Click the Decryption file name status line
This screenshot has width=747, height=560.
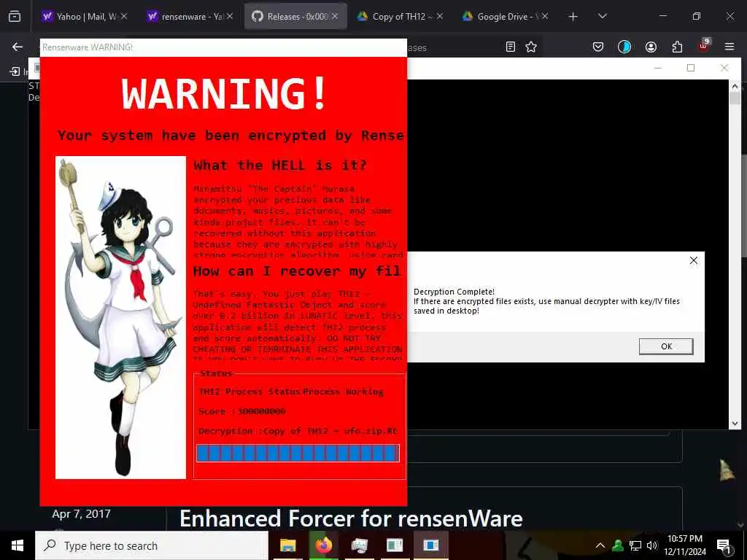(x=298, y=431)
